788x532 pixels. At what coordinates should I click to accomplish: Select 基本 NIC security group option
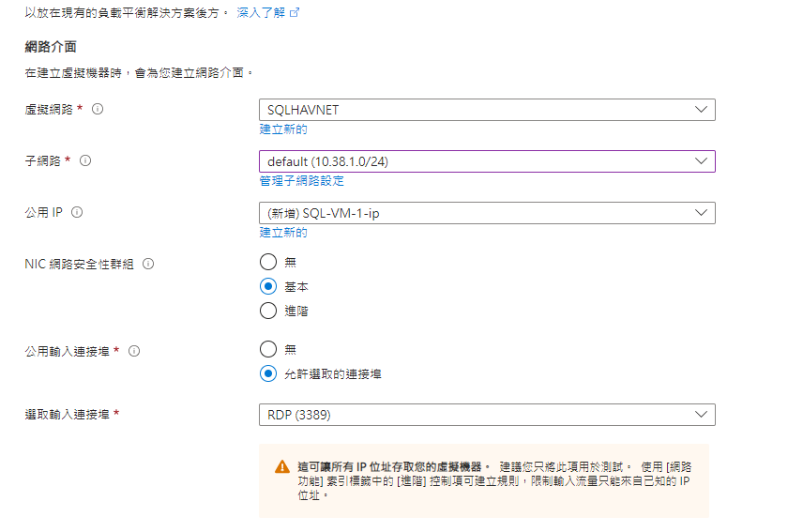click(268, 286)
